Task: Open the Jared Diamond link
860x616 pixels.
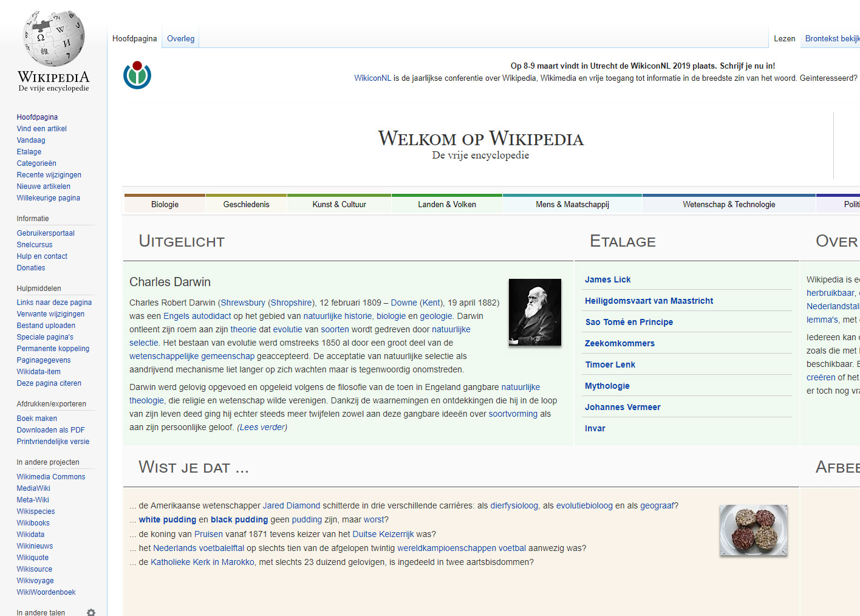Action: 291,505
